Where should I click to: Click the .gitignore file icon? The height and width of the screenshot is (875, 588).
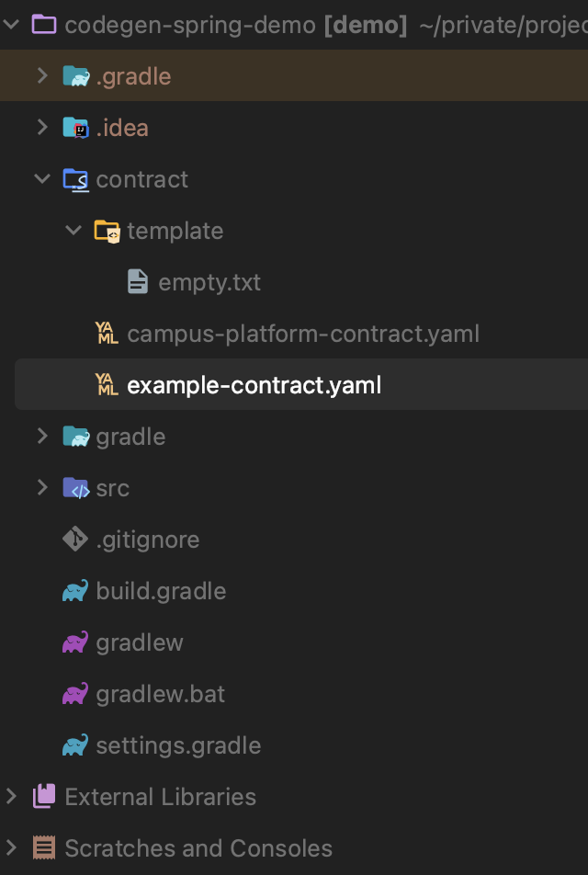75,540
